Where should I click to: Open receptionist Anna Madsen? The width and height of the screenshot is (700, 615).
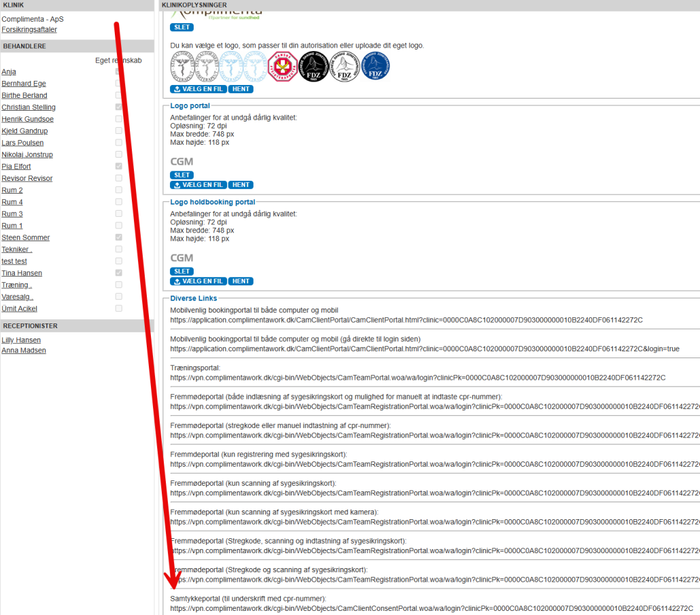24,351
